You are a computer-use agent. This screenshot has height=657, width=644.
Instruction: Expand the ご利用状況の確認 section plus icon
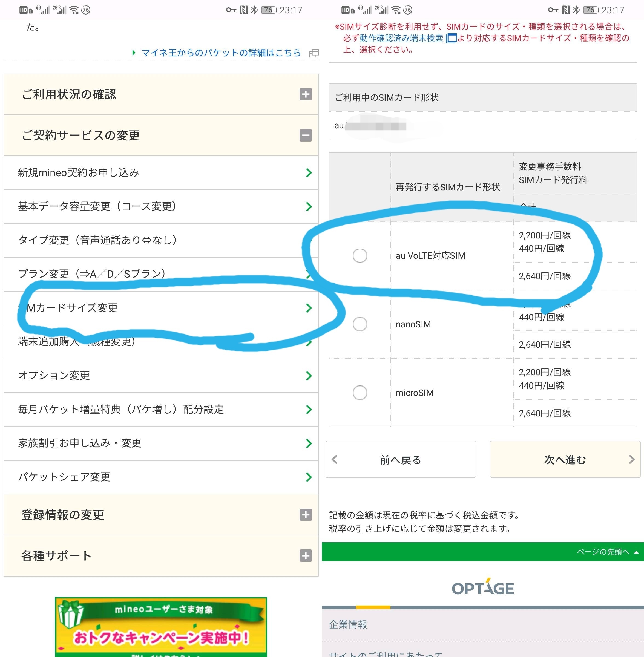point(305,94)
